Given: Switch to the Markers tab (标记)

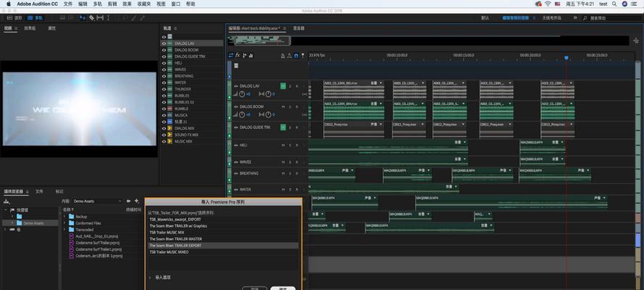Looking at the screenshot, I should [x=59, y=191].
